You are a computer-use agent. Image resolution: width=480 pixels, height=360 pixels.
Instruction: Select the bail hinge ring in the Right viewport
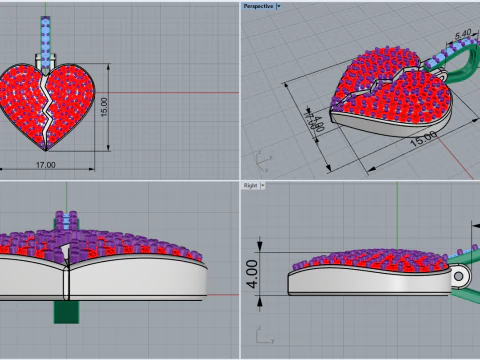(x=460, y=276)
